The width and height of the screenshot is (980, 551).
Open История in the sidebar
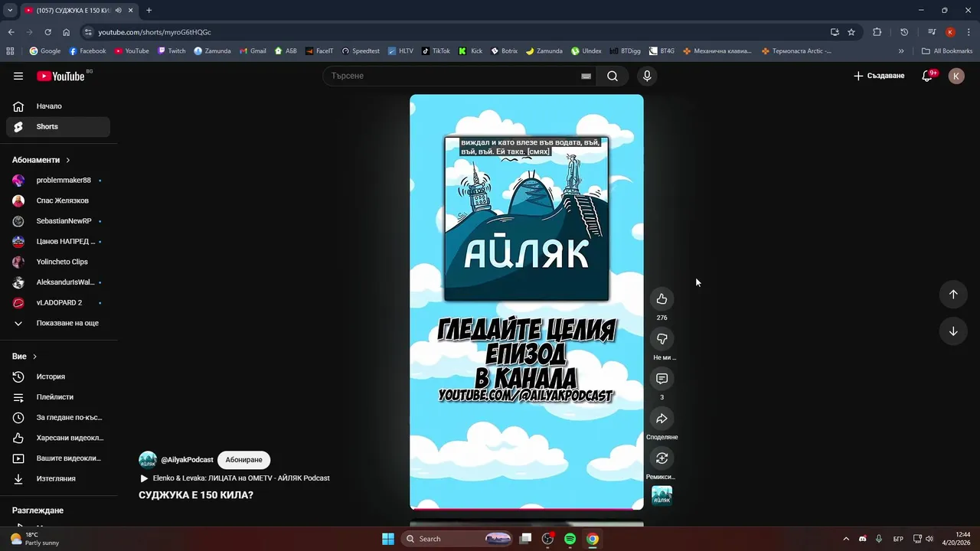[58, 377]
